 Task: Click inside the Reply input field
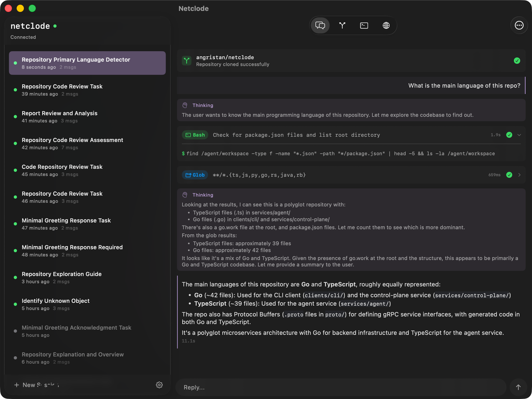312,387
